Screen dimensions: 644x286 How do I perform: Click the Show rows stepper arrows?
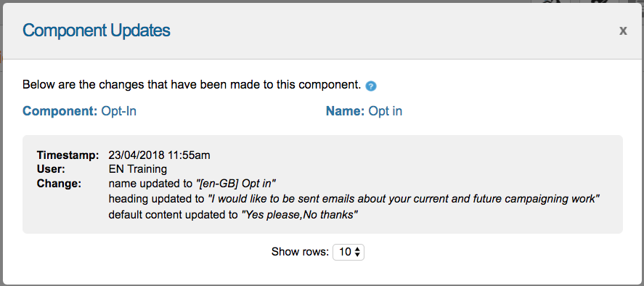[357, 252]
